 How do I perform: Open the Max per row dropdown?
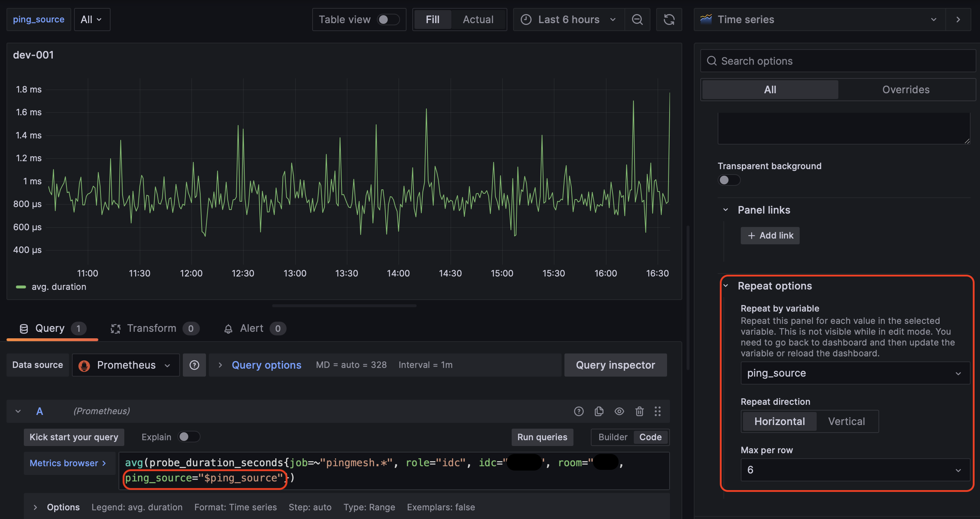click(x=855, y=470)
